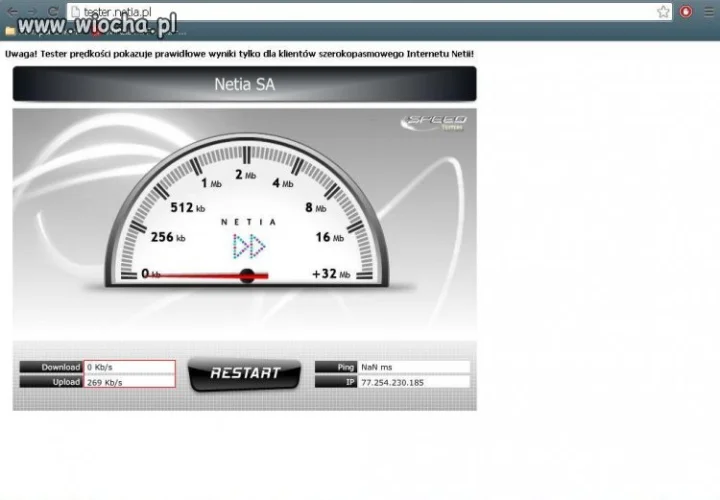Click the browser back arrow
Screen dimensions: 720x500
pyautogui.click(x=12, y=11)
